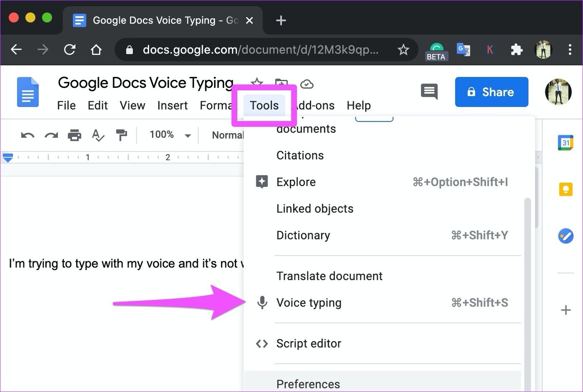
Task: Get add-ons with the plus icon
Action: point(566,310)
